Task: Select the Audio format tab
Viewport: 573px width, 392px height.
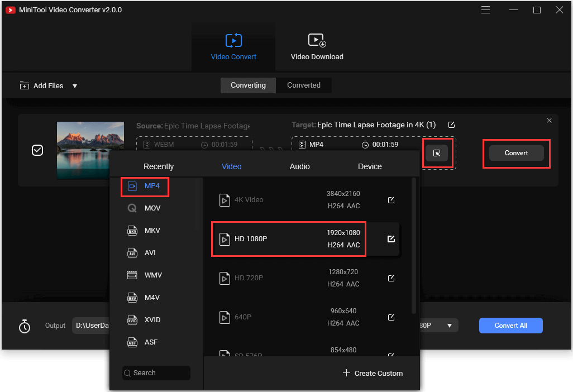Action: pyautogui.click(x=300, y=166)
